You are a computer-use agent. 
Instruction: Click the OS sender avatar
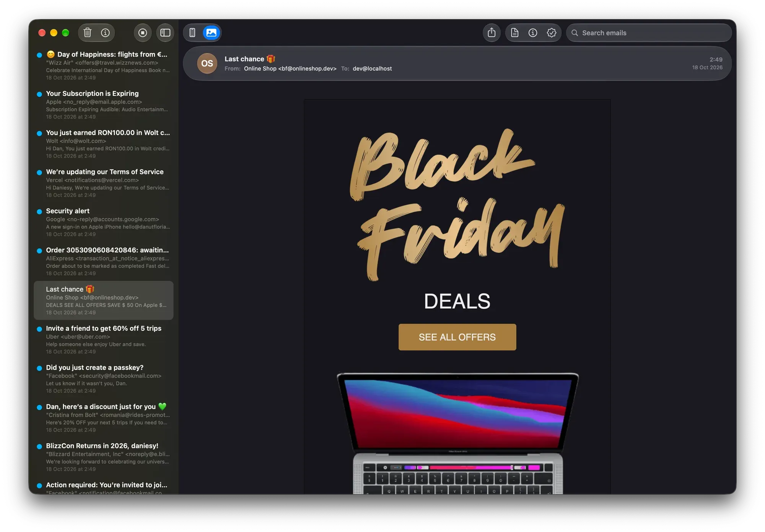(x=207, y=63)
